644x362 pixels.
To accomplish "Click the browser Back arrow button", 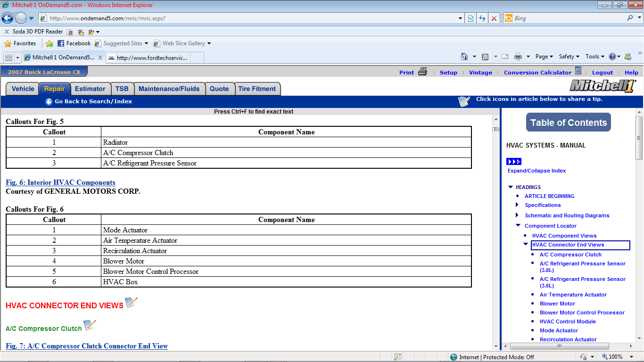I will tap(8, 18).
